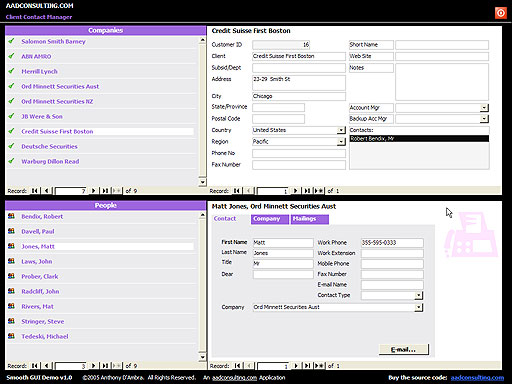Open the aadconsulting.com source code link

(477, 378)
